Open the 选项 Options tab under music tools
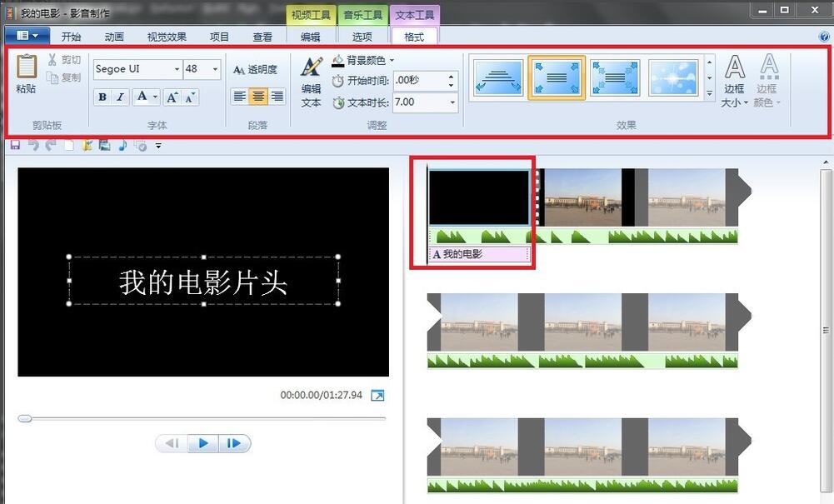This screenshot has width=834, height=504. point(362,37)
